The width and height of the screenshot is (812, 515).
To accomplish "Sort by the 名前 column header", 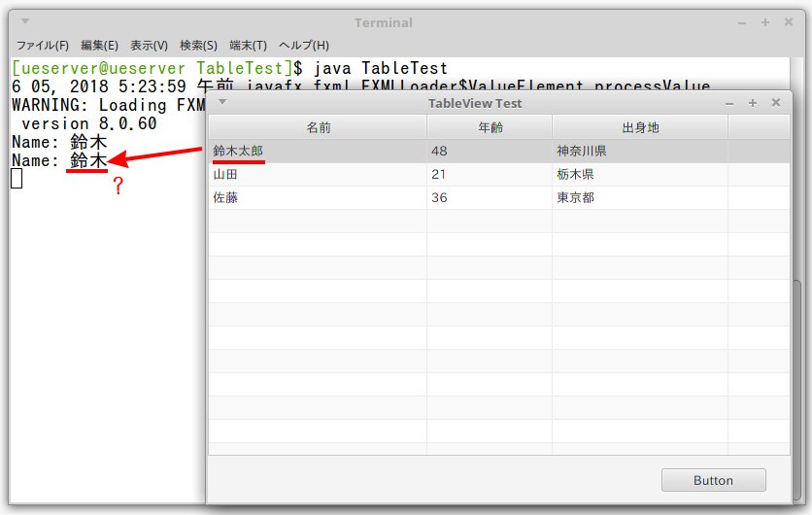I will pos(318,127).
